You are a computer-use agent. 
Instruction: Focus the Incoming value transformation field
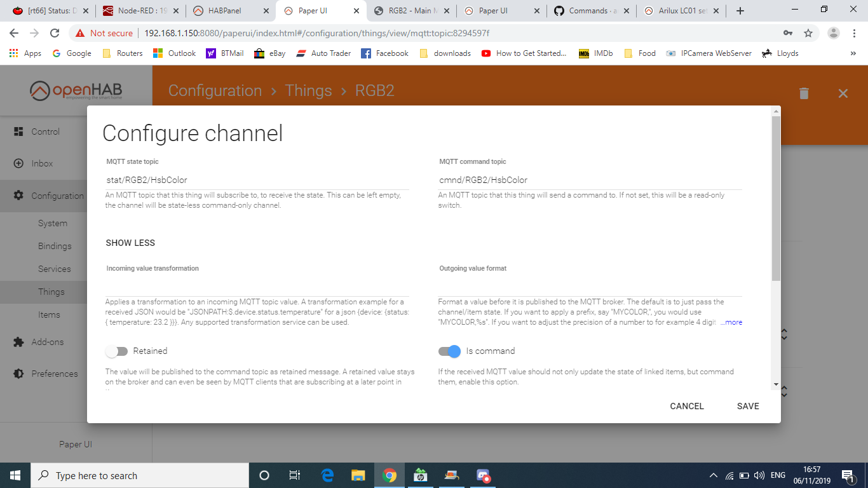tap(257, 287)
